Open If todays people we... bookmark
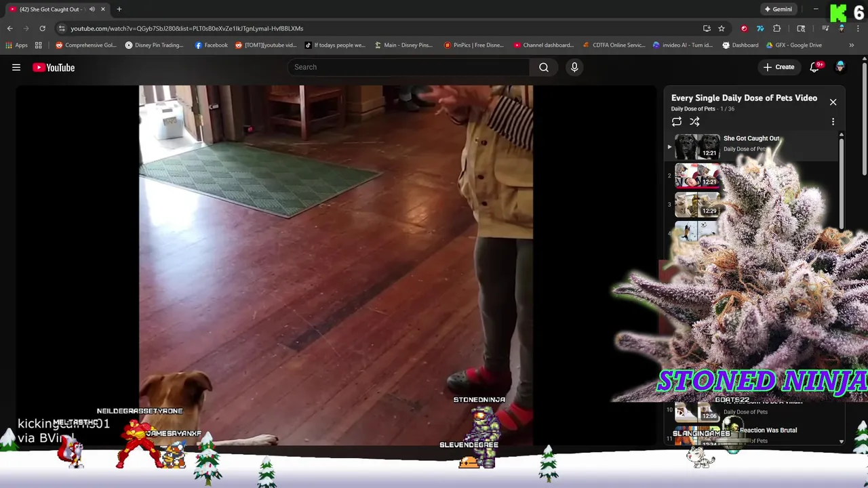The height and width of the screenshot is (488, 868). point(335,45)
